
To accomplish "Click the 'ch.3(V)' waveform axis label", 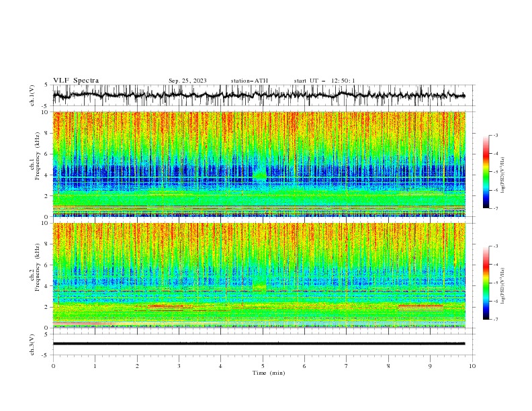I will pos(32,345).
